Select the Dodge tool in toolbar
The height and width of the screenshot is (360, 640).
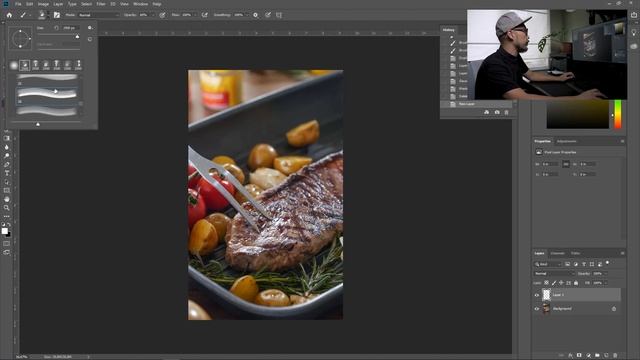pos(7,156)
